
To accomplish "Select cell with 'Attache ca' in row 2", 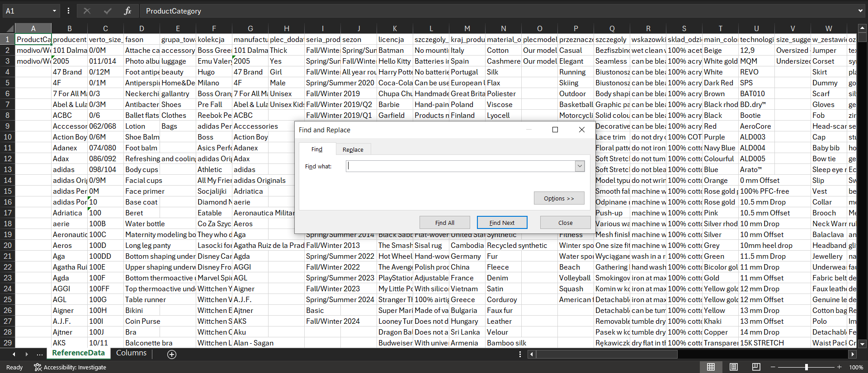I will (x=142, y=50).
